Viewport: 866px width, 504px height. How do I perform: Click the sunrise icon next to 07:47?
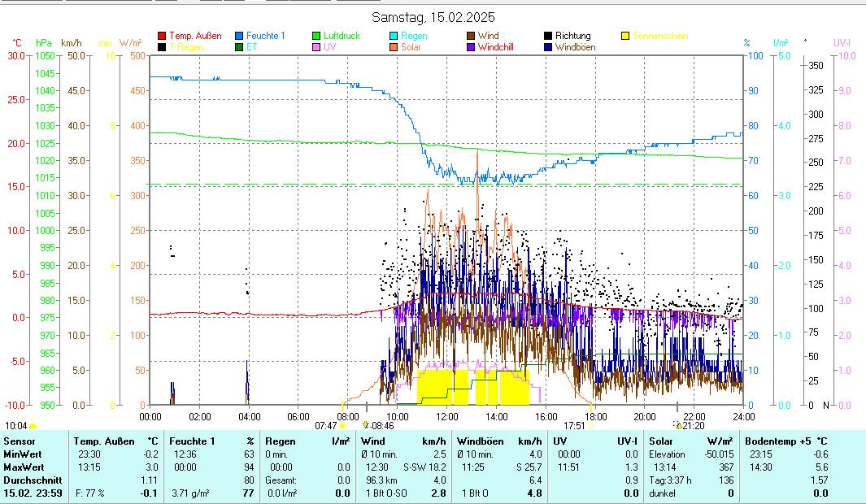pyautogui.click(x=342, y=425)
